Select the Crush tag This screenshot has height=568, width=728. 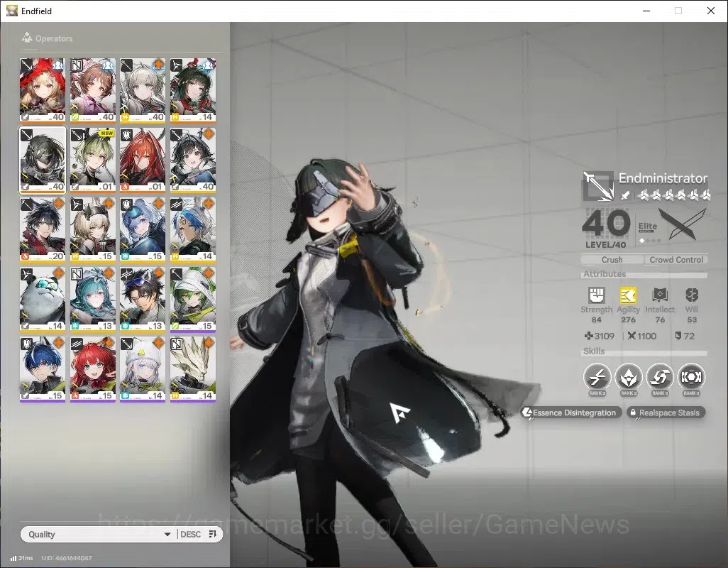click(612, 260)
